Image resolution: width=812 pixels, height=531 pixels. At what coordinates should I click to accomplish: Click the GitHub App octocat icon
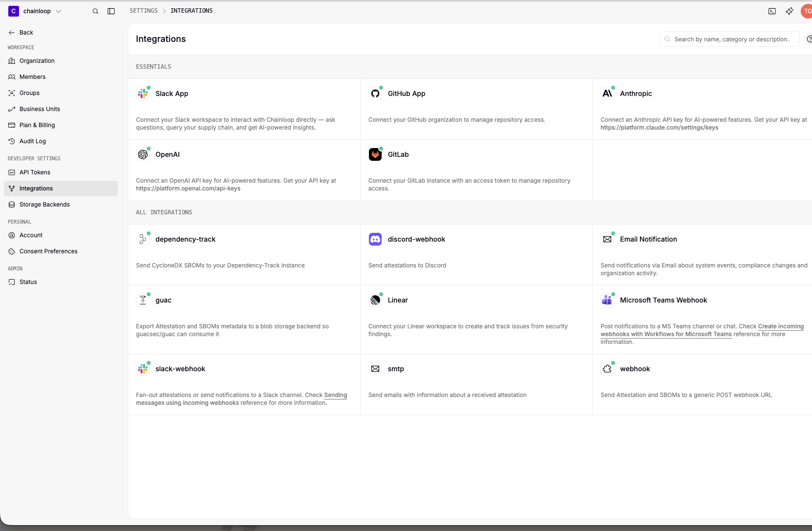(375, 94)
